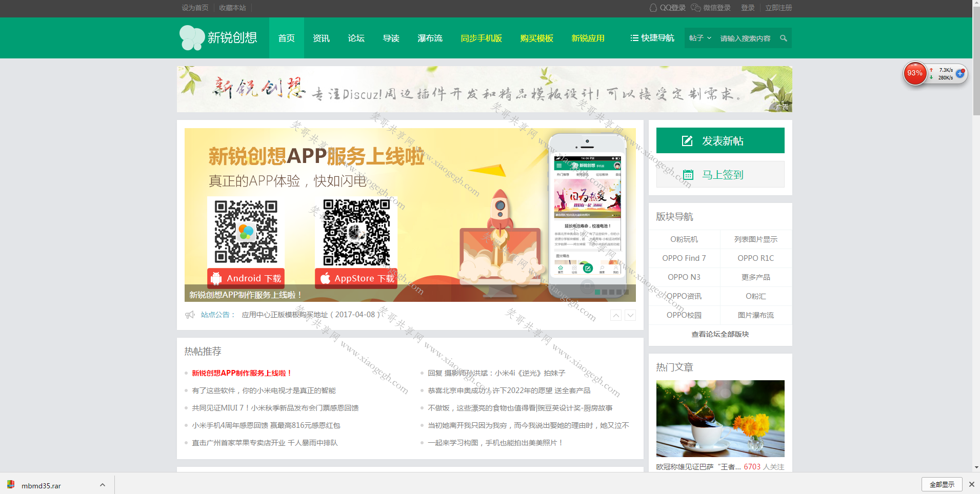The image size is (980, 494).
Task: Open 购买模板 nav item
Action: 536,38
